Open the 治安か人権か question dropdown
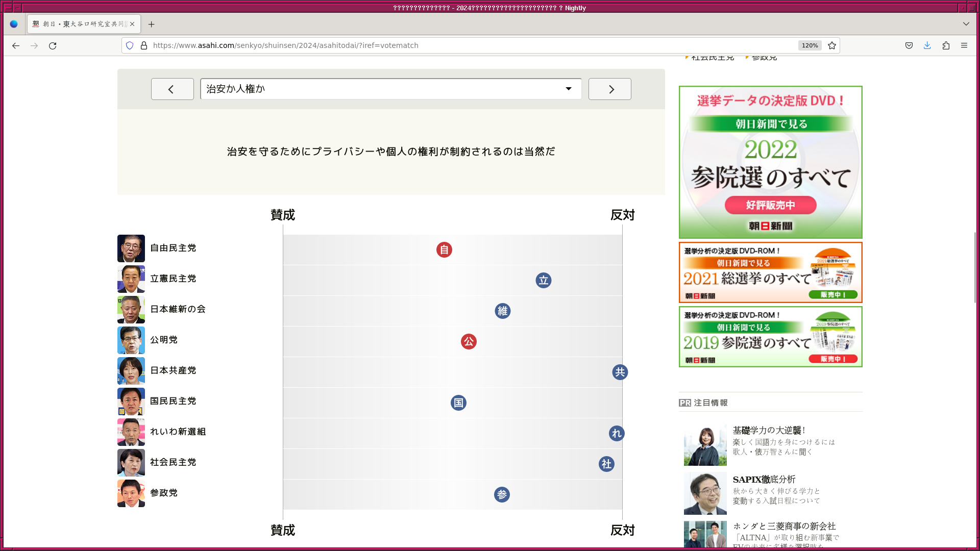Screen dimensions: 980x551 (x=391, y=89)
